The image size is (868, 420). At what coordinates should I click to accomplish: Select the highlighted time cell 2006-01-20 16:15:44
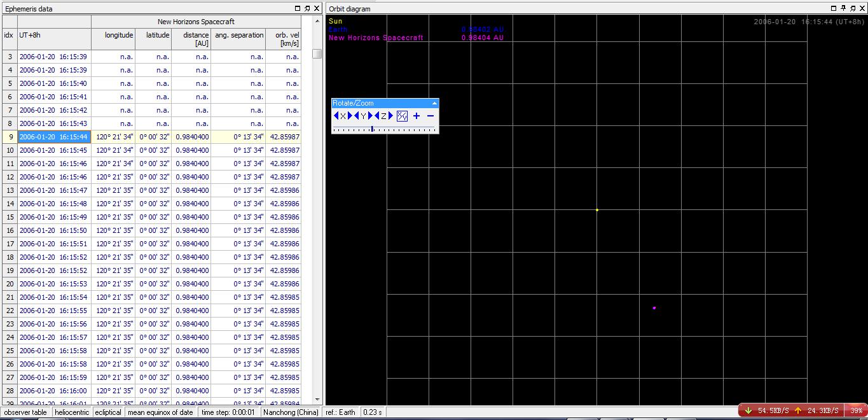click(x=55, y=137)
